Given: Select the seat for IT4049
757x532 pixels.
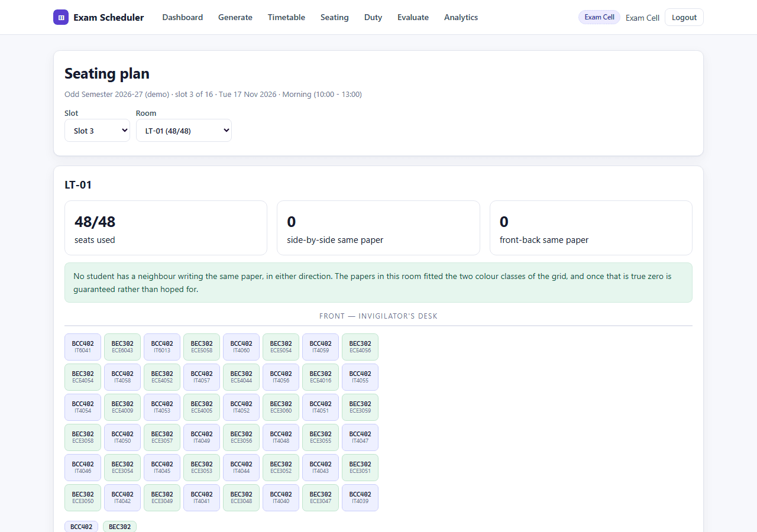Looking at the screenshot, I should pyautogui.click(x=202, y=437).
